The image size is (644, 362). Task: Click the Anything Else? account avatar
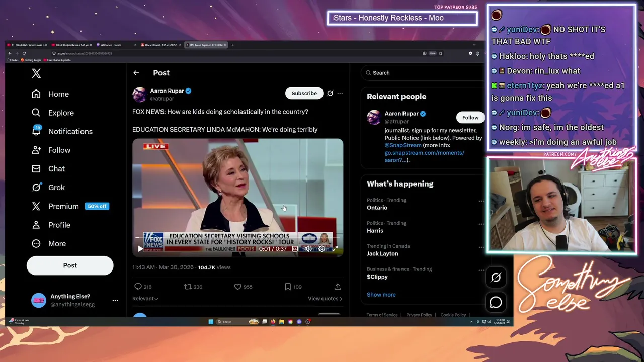(x=39, y=300)
